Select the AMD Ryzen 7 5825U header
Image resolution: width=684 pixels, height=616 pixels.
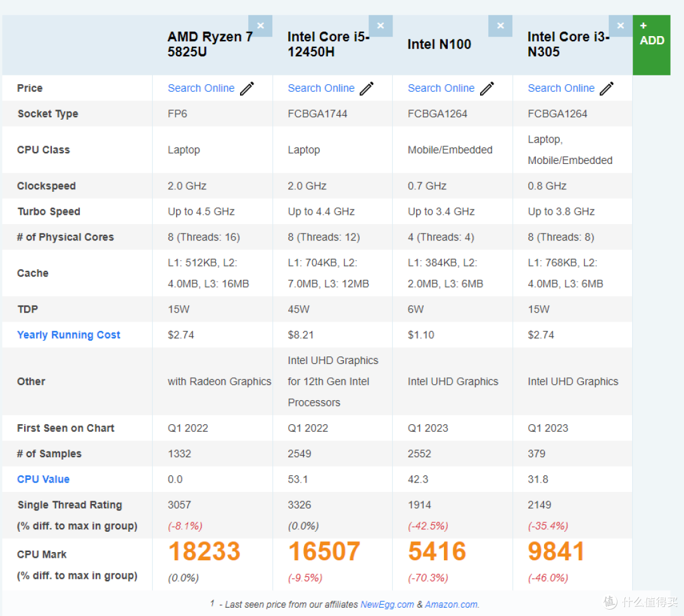pyautogui.click(x=210, y=44)
